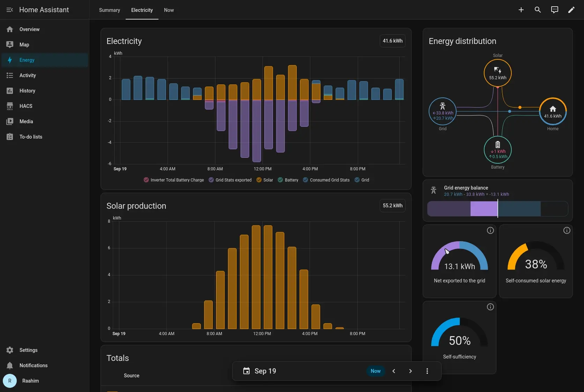Go to the next day
Screen dimensions: 584x392
pyautogui.click(x=411, y=371)
